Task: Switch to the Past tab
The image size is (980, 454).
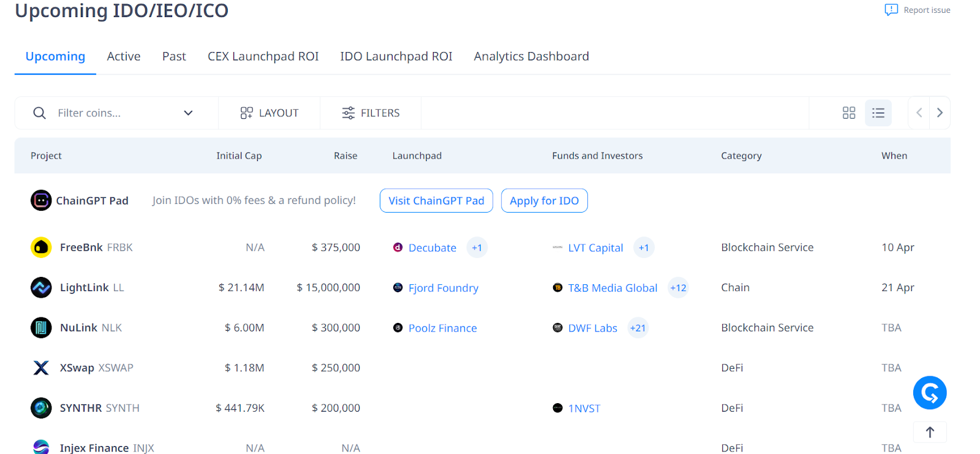Action: pos(174,56)
